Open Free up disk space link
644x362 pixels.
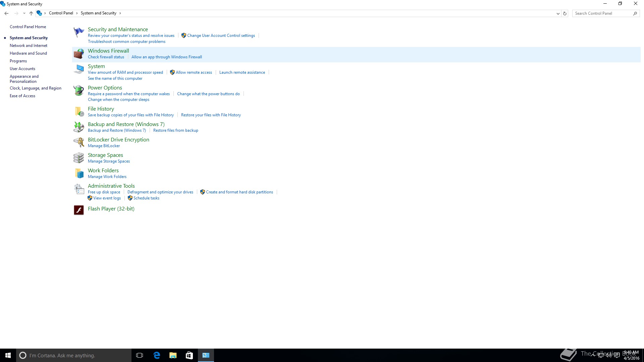[x=104, y=192]
